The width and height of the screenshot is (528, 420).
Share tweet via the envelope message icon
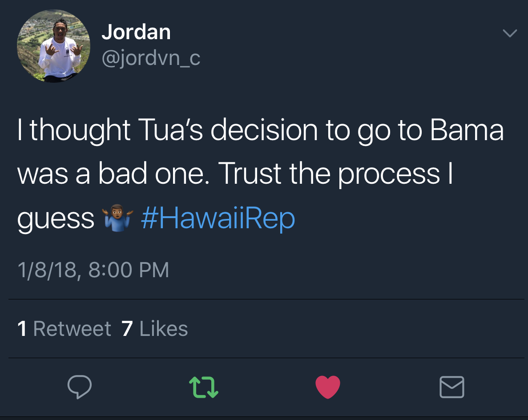(452, 387)
